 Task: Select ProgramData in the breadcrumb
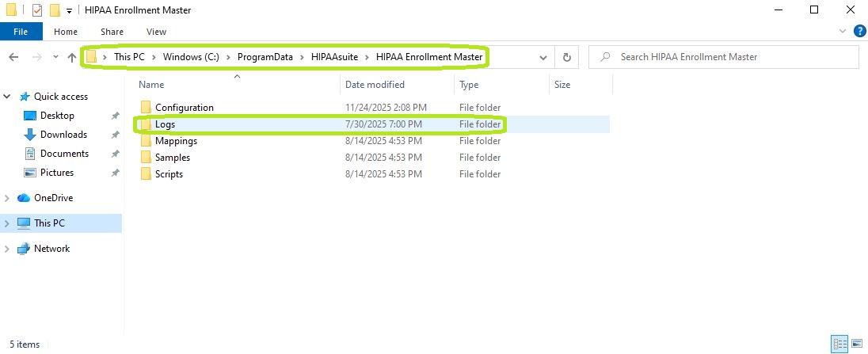pos(265,56)
